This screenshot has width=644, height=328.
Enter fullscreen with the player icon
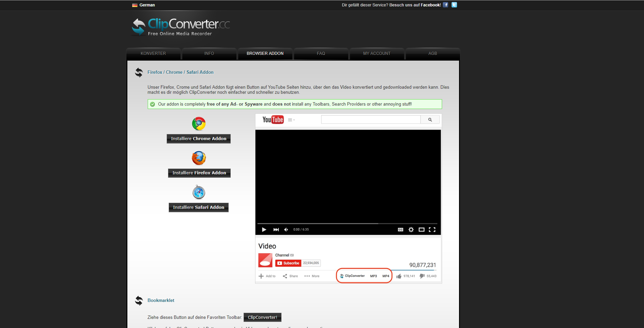click(432, 229)
